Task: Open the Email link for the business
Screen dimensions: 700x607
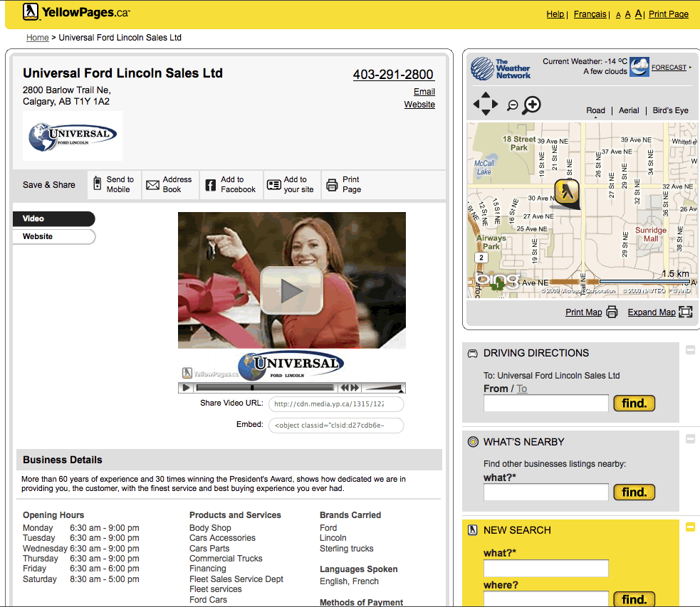Action: 424,91
